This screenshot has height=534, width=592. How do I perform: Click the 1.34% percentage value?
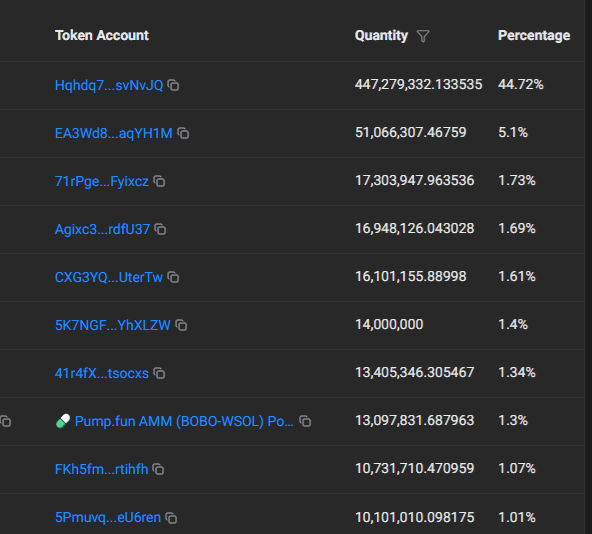click(x=517, y=372)
